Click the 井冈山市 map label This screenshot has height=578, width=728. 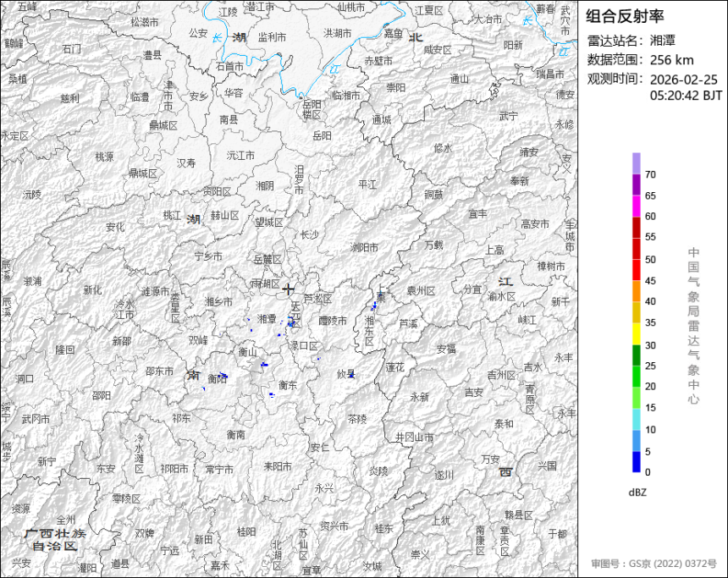click(x=415, y=437)
